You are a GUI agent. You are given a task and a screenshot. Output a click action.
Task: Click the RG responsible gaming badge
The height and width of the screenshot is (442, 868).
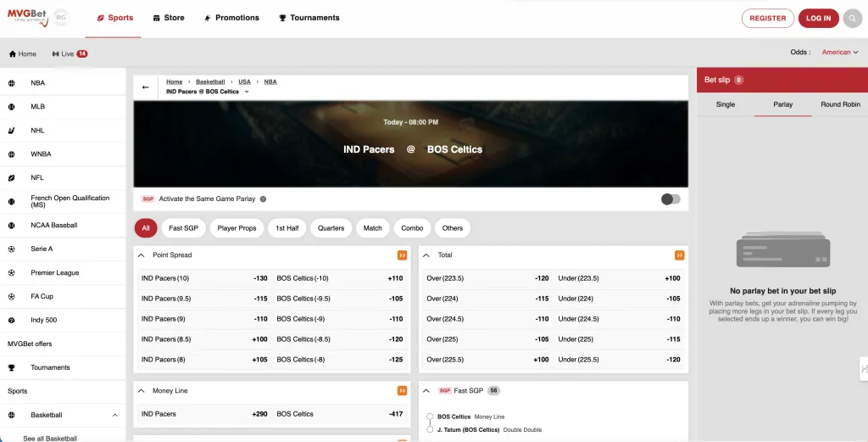click(x=61, y=17)
